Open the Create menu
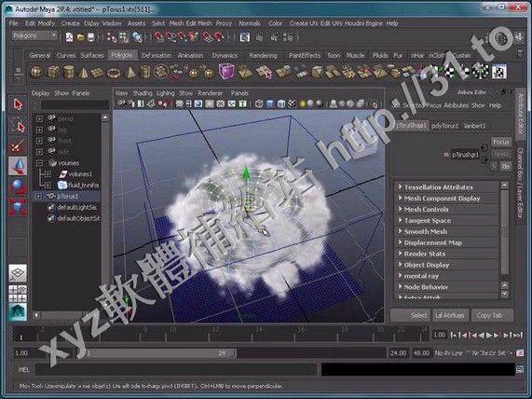 70,23
